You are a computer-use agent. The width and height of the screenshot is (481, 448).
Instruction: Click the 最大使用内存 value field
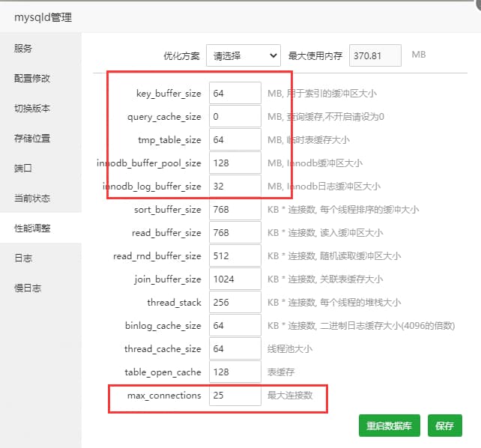[x=375, y=55]
